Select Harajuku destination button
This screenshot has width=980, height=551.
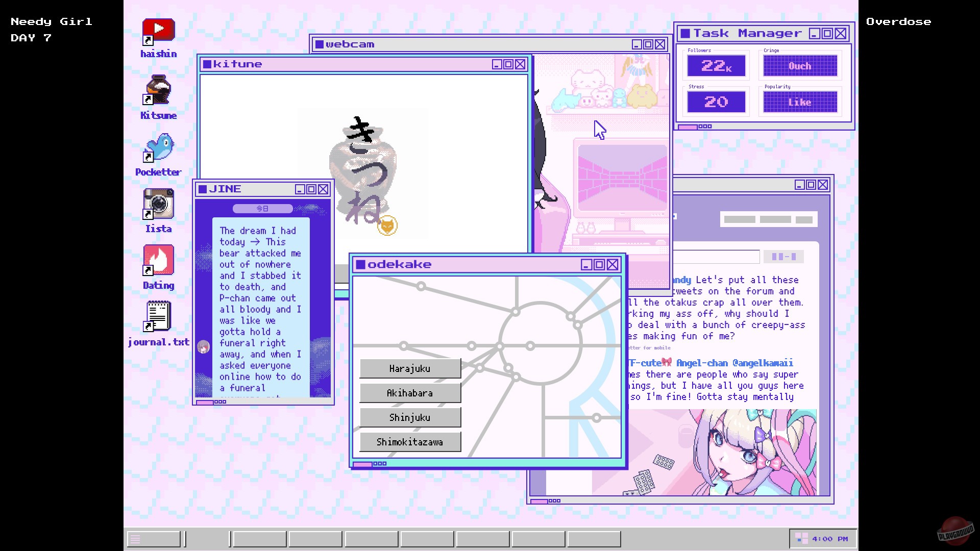point(410,368)
